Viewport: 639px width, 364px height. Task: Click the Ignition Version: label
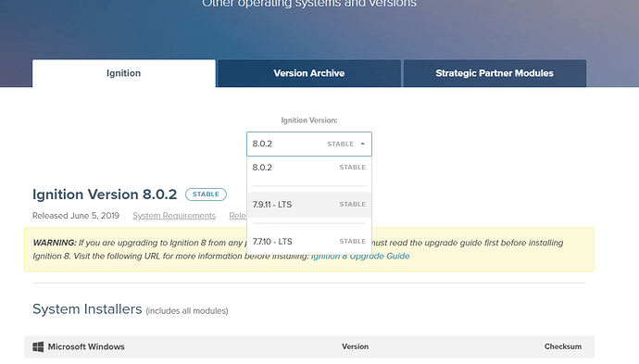pyautogui.click(x=309, y=120)
